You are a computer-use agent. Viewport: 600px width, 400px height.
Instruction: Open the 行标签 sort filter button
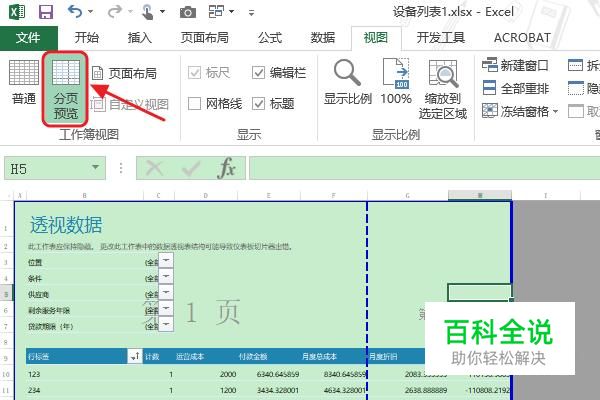(135, 356)
